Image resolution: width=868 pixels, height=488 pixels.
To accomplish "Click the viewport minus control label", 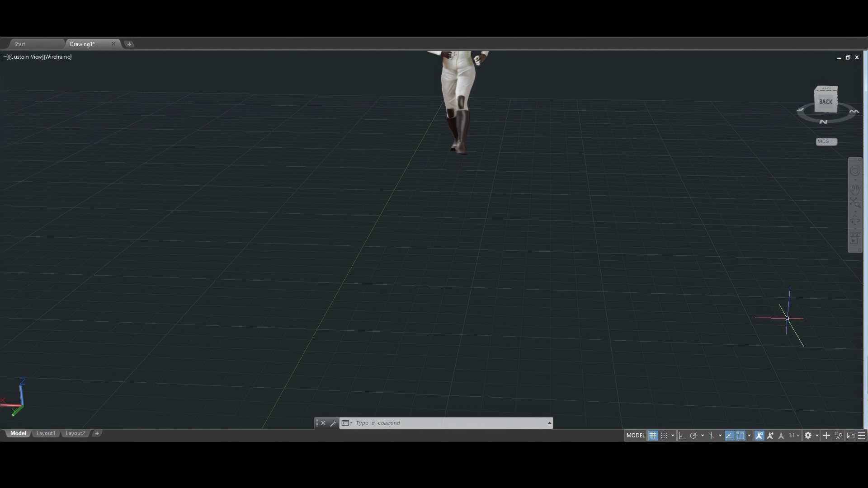I will point(5,57).
